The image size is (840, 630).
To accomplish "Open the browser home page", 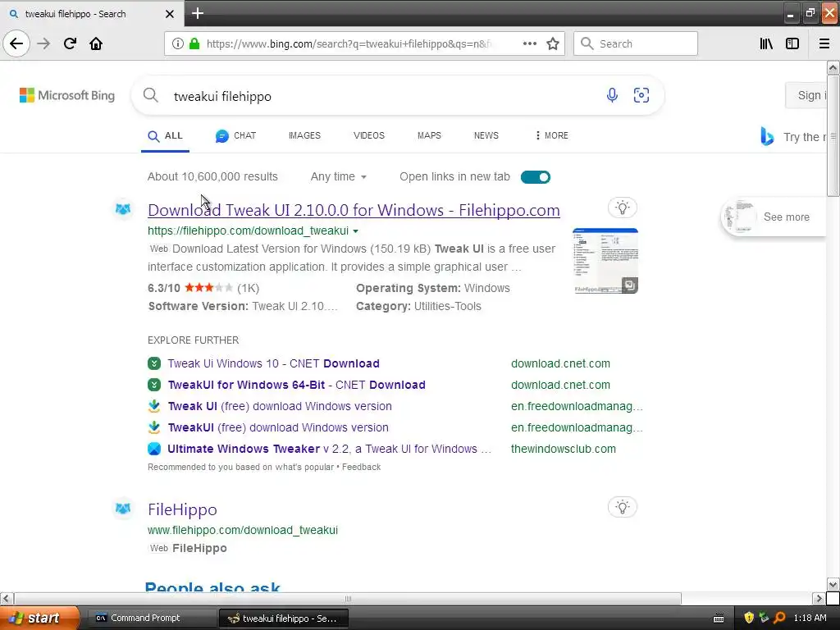I will click(x=96, y=43).
